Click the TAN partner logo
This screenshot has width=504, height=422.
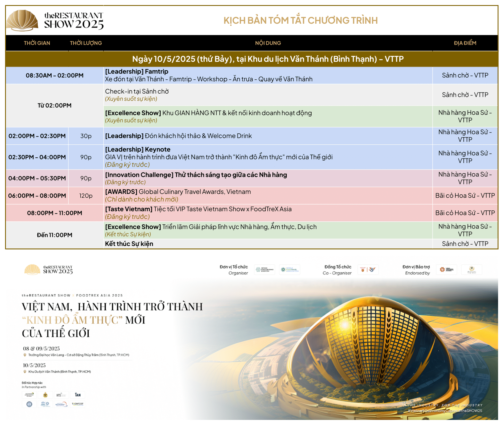[78, 395]
